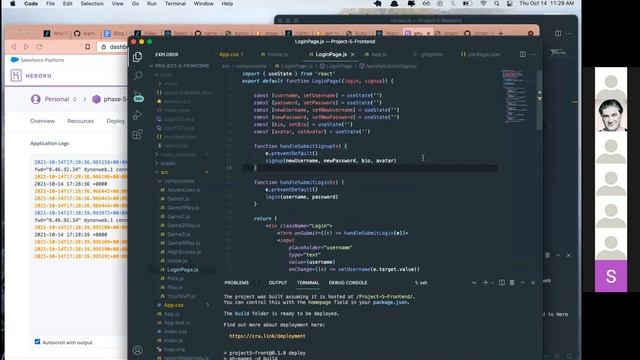Split the terminal panel

tap(502, 282)
